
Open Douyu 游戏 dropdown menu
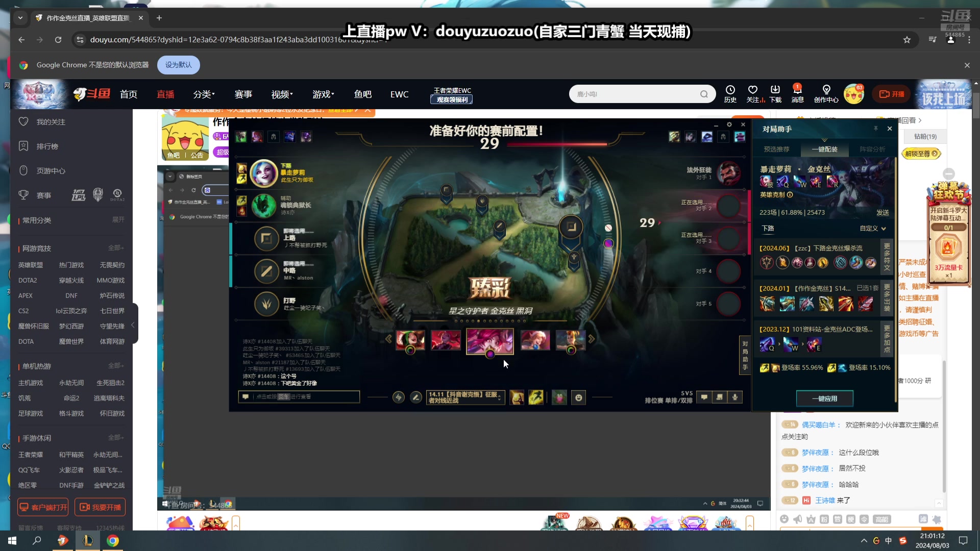pos(323,94)
